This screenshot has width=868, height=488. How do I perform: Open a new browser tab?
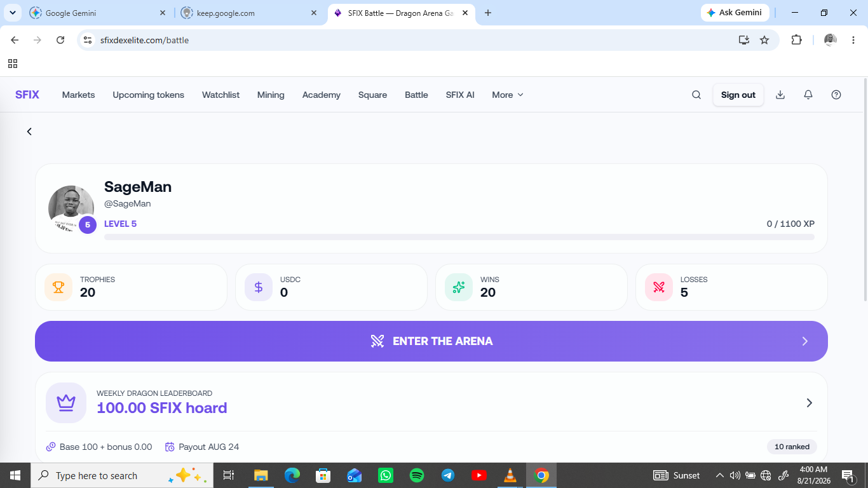(x=488, y=13)
